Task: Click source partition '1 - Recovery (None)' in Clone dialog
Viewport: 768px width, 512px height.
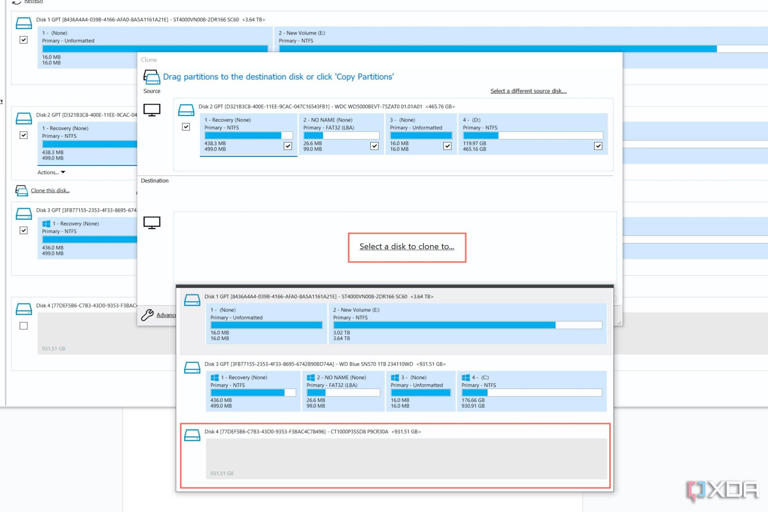Action: click(248, 135)
